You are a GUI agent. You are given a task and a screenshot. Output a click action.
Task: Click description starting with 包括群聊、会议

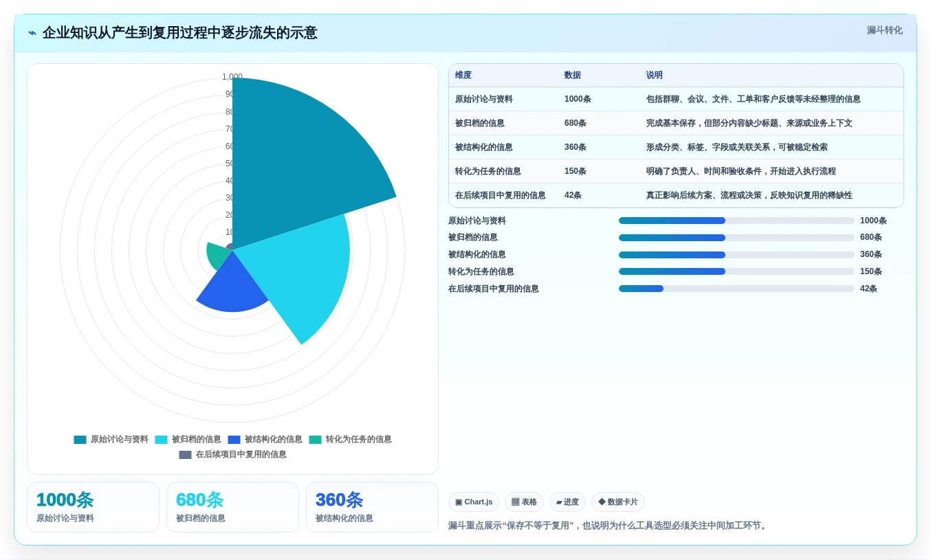[x=754, y=100]
